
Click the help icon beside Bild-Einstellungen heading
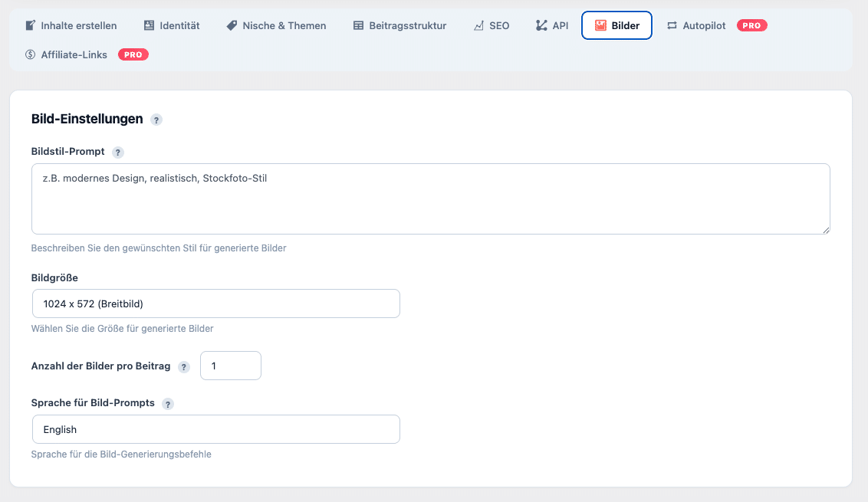coord(156,120)
